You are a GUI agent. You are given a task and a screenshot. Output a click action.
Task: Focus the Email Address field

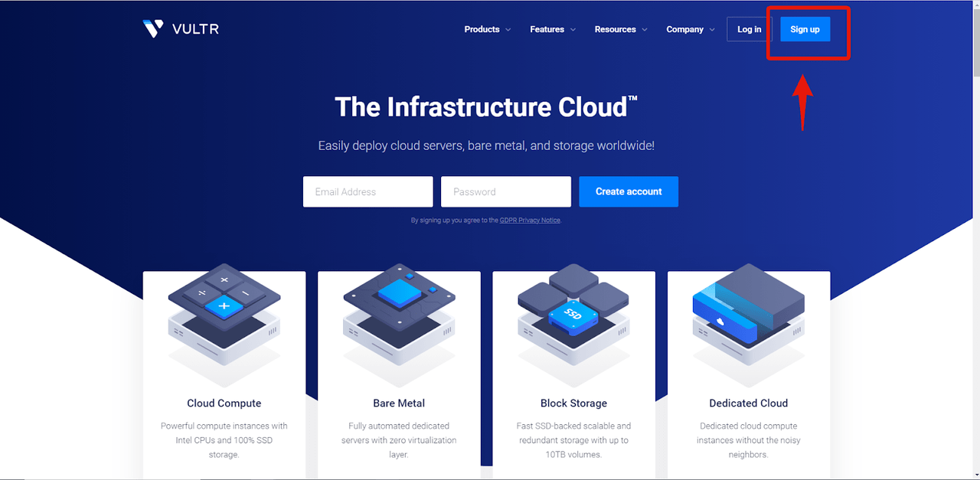click(x=367, y=191)
